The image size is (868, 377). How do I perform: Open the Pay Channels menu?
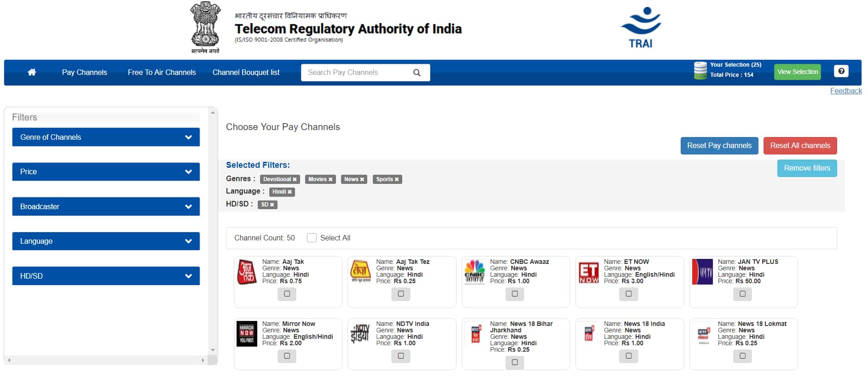85,73
